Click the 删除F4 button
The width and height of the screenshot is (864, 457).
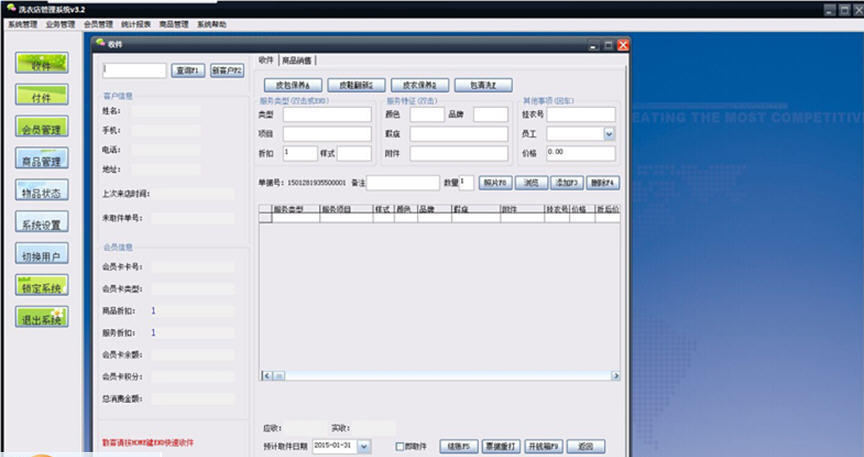coord(603,183)
